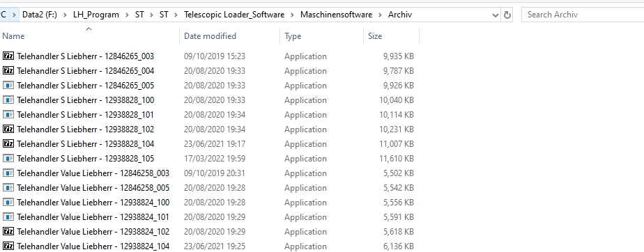This screenshot has height=252, width=644.
Task: Select file Telehandler Value Liebherr - 12846258_005
Action: pyautogui.click(x=93, y=187)
